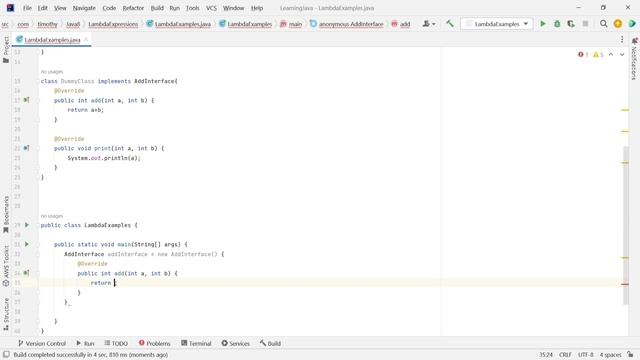Close the LambdaExamples.java tab
This screenshot has height=360, width=640.
[x=86, y=39]
